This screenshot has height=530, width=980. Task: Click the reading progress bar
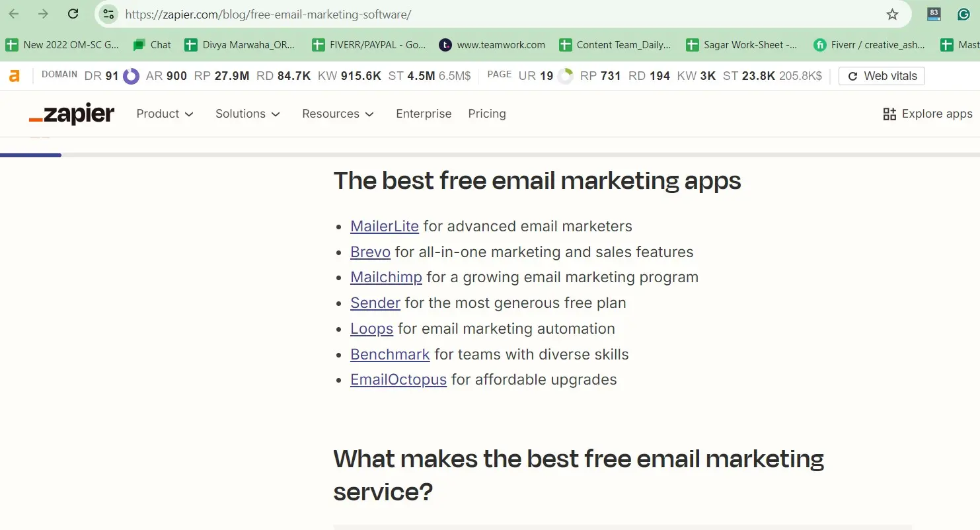click(490, 155)
